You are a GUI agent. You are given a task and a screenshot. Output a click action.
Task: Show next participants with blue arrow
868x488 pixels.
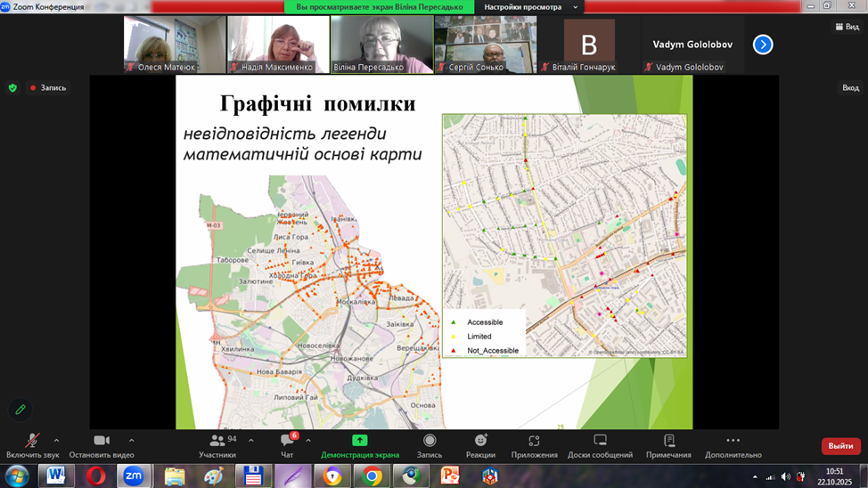click(763, 45)
